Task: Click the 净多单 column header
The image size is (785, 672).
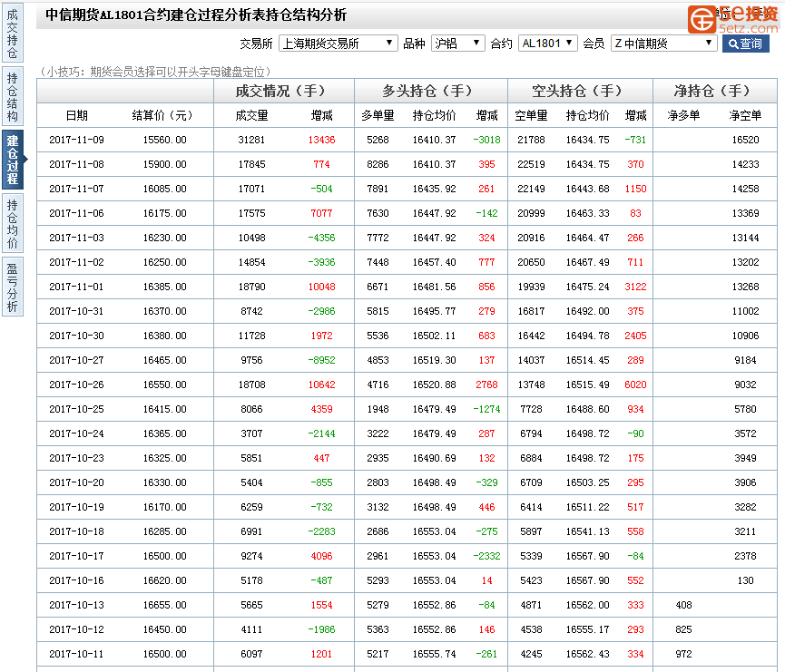Action: click(x=683, y=115)
